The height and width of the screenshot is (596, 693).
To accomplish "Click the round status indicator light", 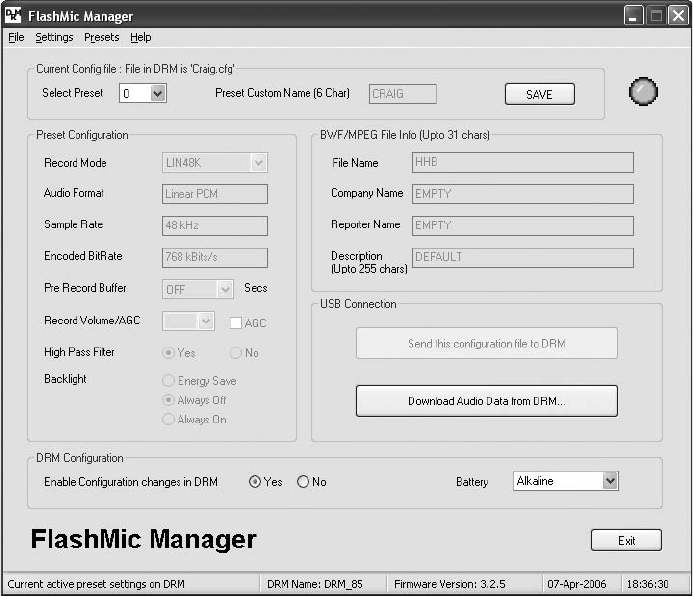I will coord(642,93).
